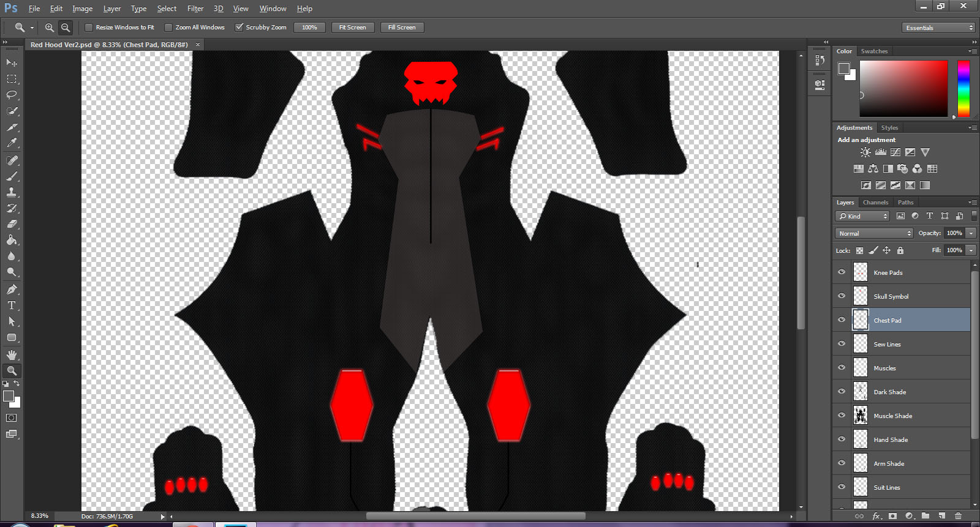Select the History Brush tool

click(12, 208)
